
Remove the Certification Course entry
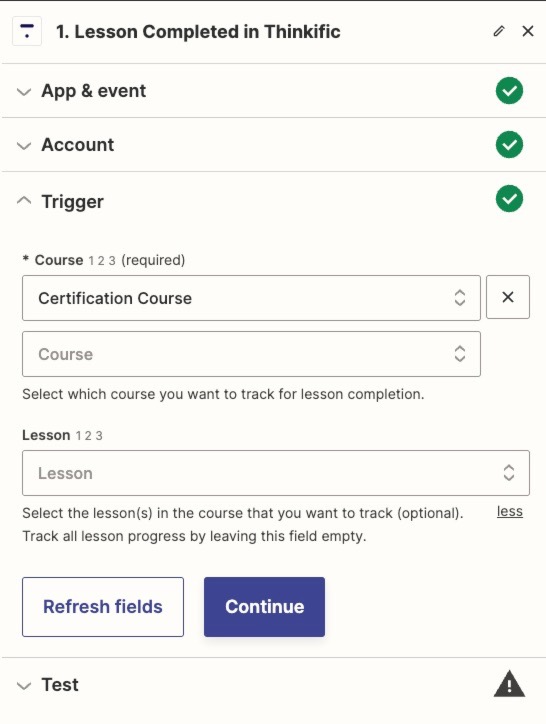point(508,297)
